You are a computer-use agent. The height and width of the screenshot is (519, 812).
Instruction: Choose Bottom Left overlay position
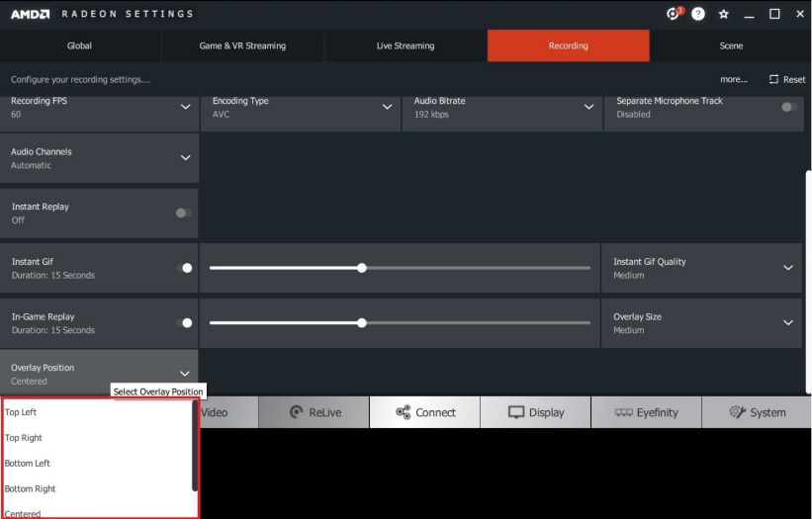click(97, 463)
